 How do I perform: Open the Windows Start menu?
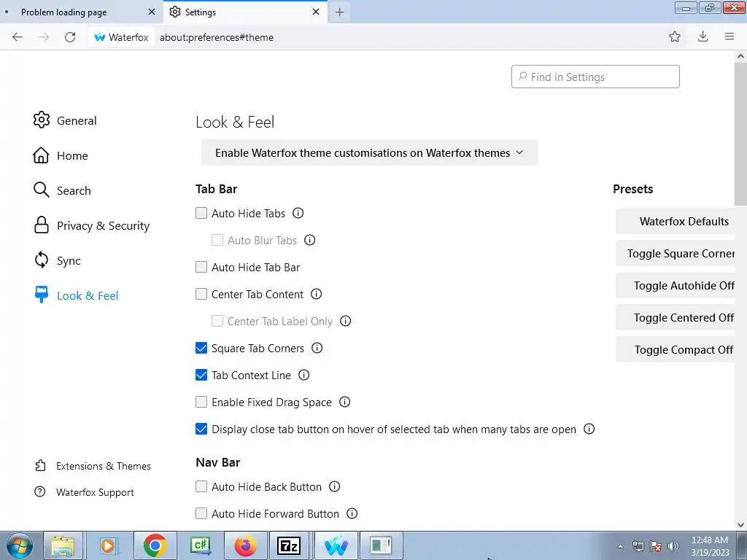coord(20,545)
